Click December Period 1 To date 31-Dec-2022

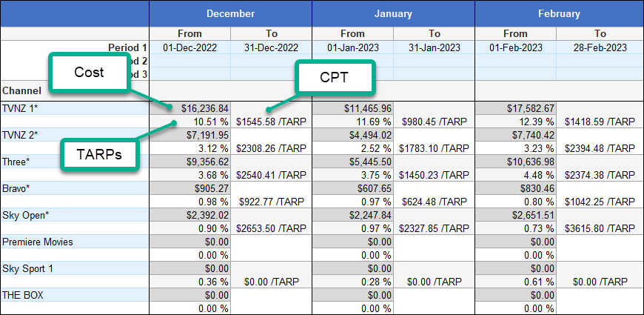click(x=271, y=47)
